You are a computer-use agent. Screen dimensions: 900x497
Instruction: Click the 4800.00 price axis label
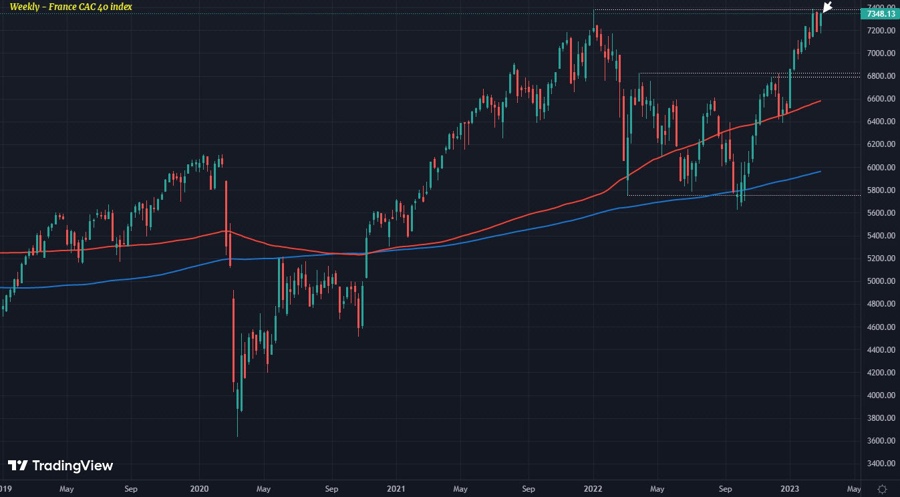coord(882,304)
